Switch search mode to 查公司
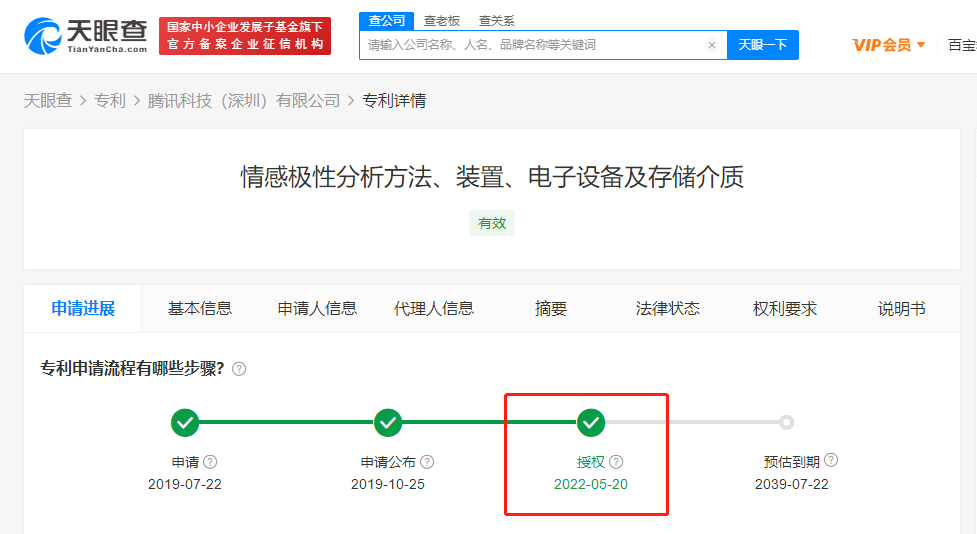The image size is (977, 534). [386, 21]
